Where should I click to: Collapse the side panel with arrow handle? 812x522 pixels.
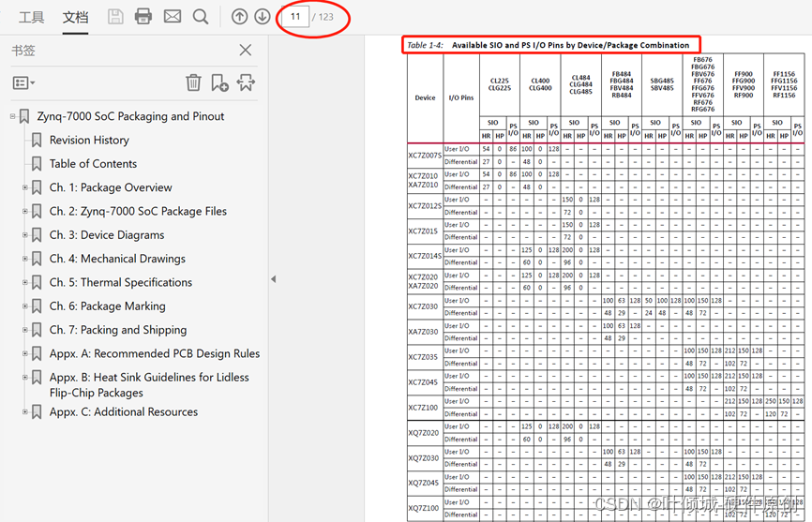pos(274,279)
